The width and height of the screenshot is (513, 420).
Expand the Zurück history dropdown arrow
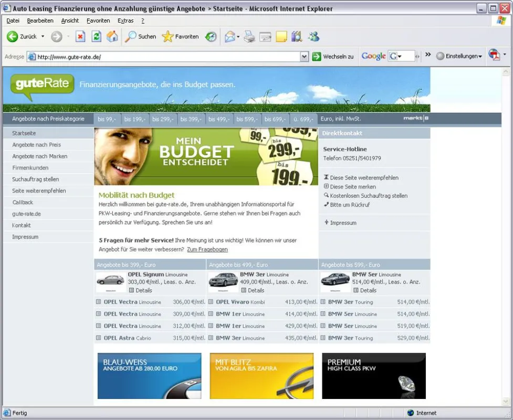43,36
